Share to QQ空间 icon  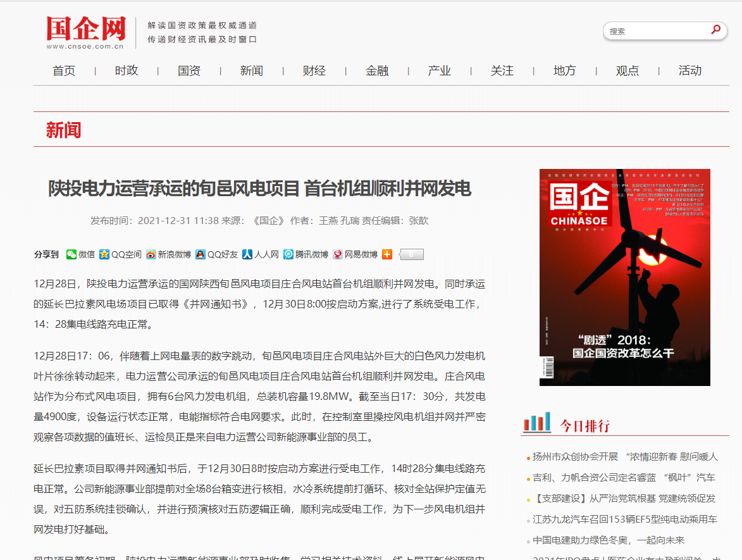pos(104,254)
